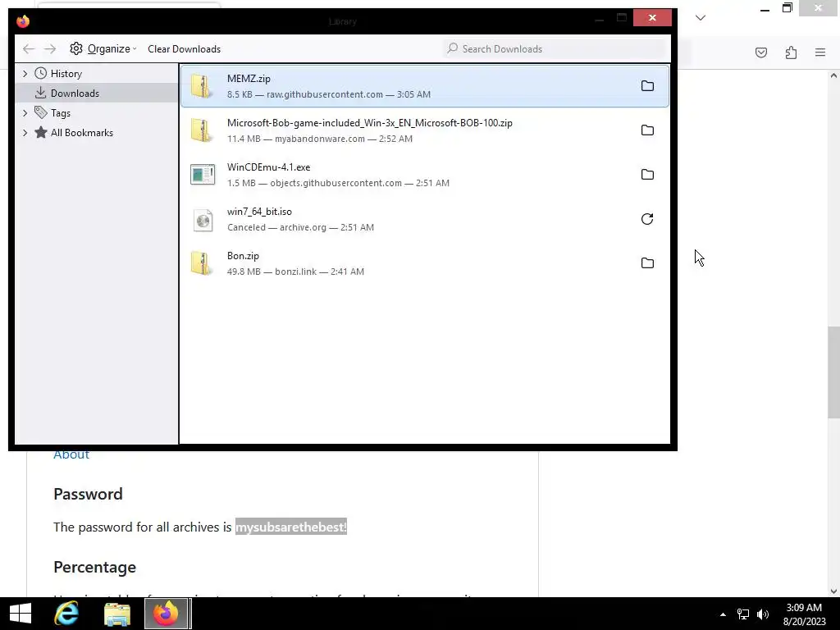Viewport: 840px width, 630px height.
Task: Click page scrollbar down arrow
Action: coord(833,591)
